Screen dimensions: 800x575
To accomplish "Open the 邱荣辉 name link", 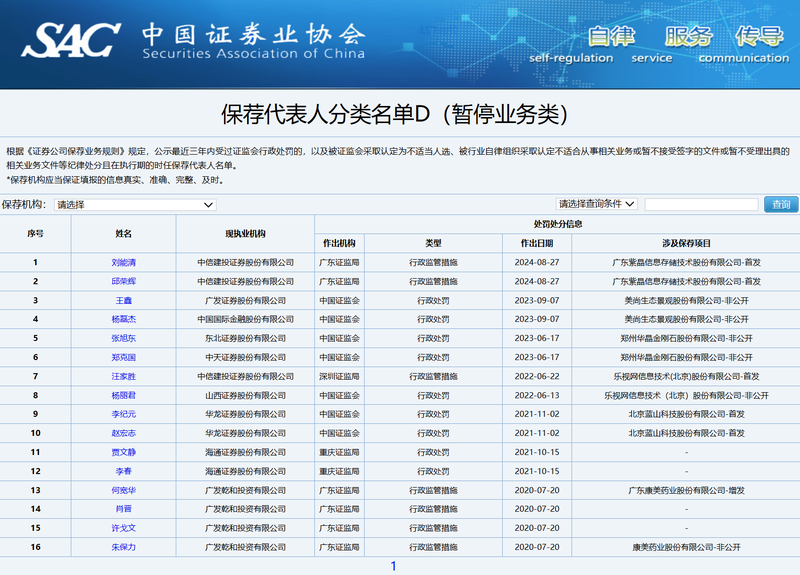I will pos(124,281).
